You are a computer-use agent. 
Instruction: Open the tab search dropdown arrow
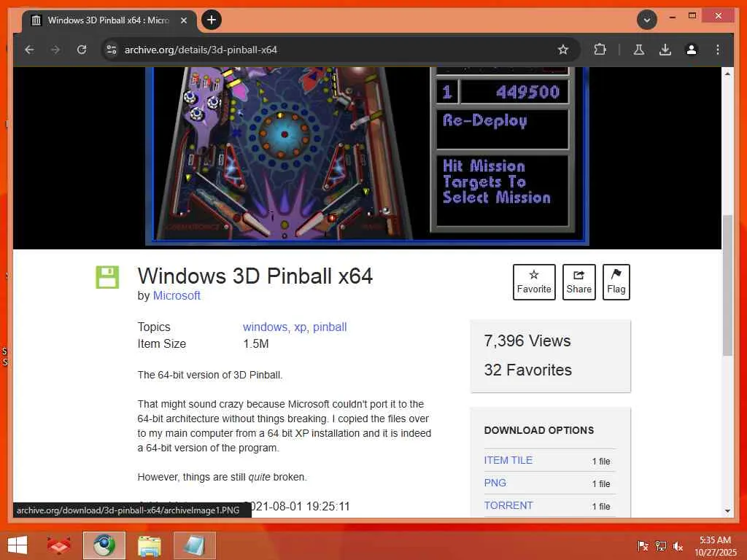pos(647,20)
